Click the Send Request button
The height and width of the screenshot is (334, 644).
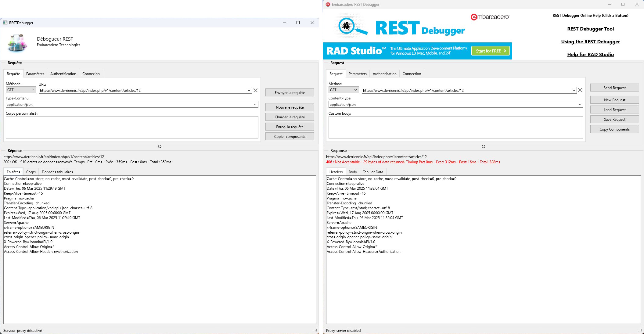[x=614, y=88]
